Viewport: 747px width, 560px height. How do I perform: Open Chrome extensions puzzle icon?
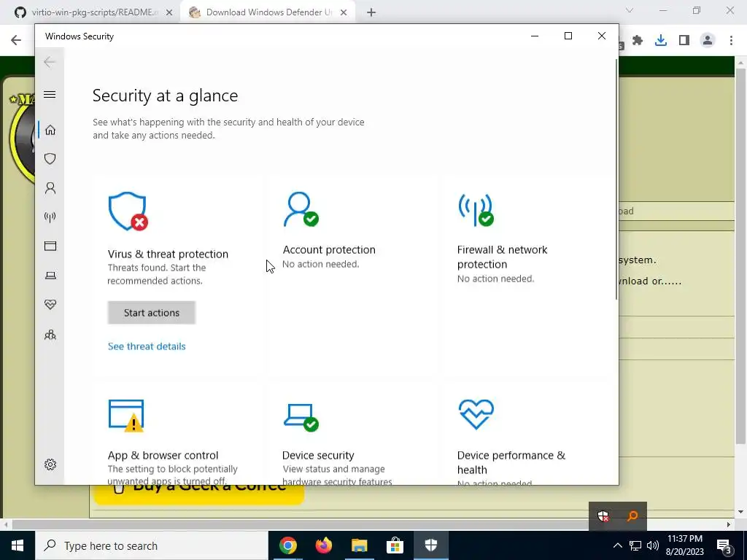click(638, 41)
